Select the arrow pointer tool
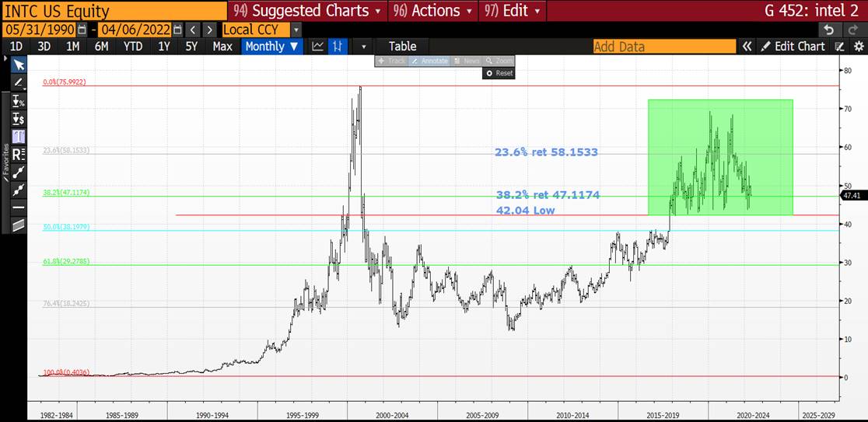This screenshot has width=868, height=422. click(19, 65)
